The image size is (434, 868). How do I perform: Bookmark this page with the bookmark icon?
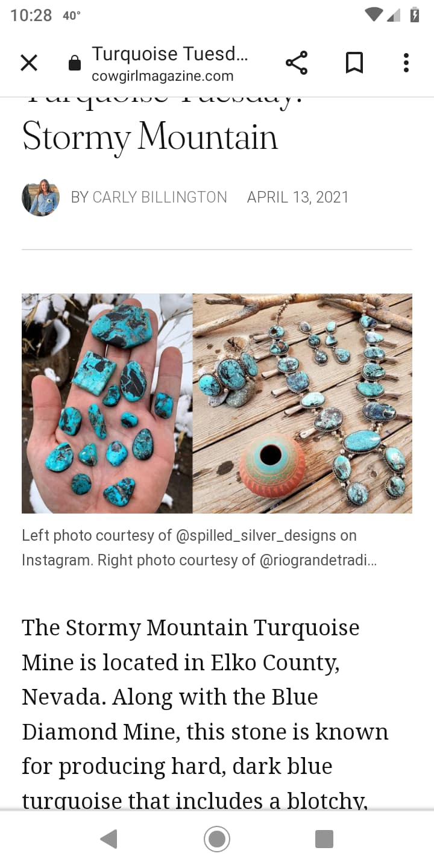coord(354,63)
